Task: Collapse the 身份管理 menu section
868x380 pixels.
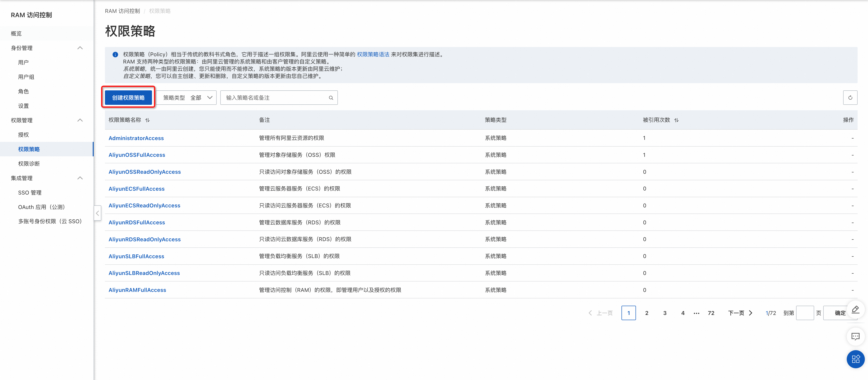Action: (x=80, y=48)
